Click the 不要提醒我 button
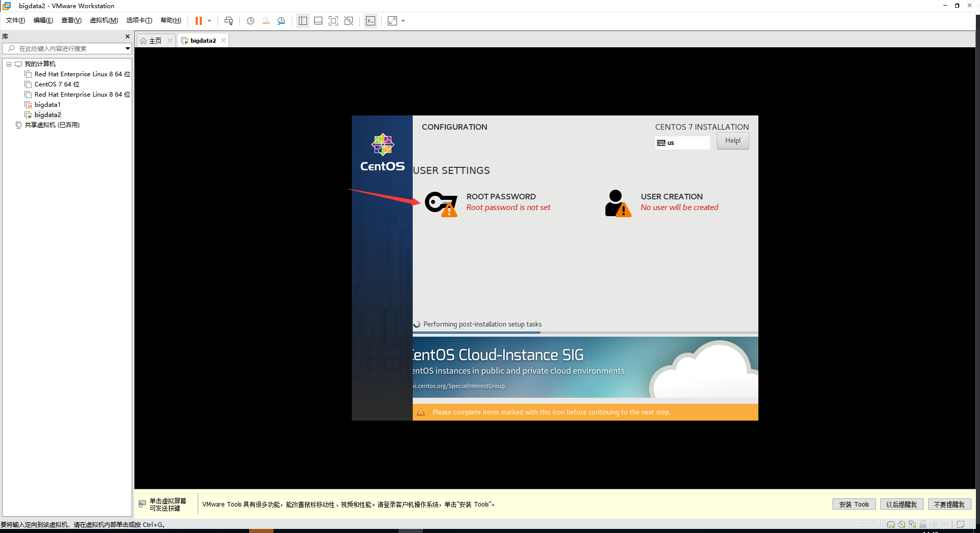Image resolution: width=980 pixels, height=533 pixels. (949, 504)
